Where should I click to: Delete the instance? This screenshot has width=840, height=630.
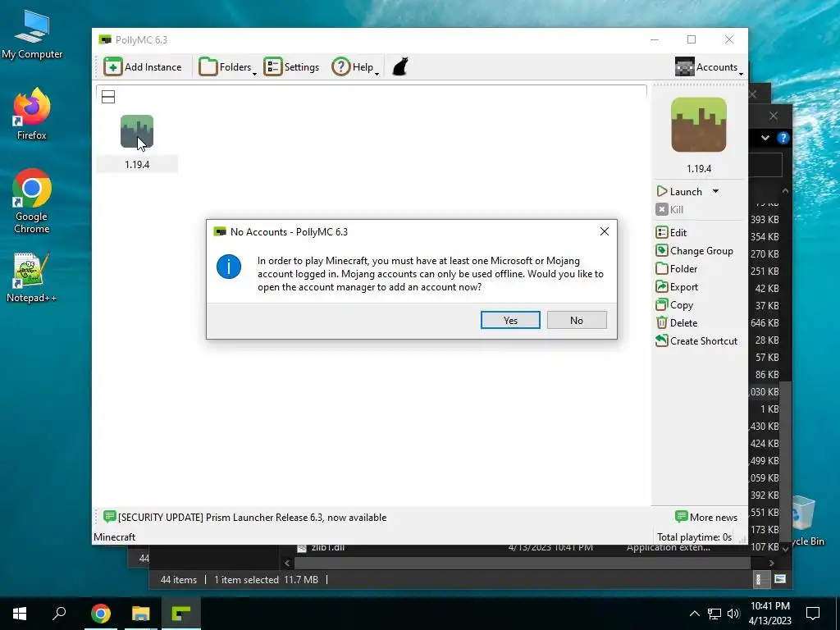[677, 323]
